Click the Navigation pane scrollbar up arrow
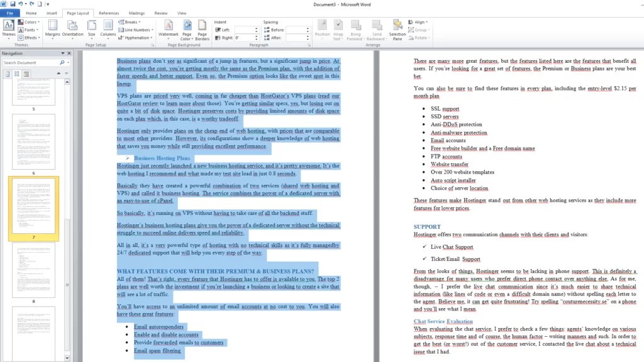The image size is (644, 362). [67, 82]
